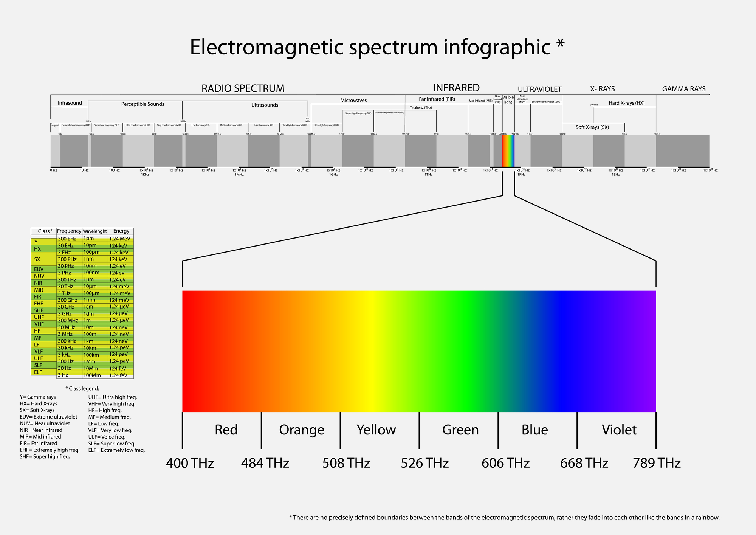
Task: Select the Violet color band label
Action: click(x=619, y=430)
